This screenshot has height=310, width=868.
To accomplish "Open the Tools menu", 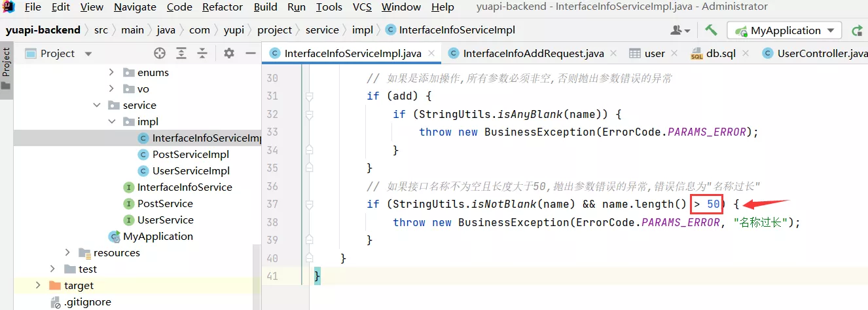I will [329, 7].
